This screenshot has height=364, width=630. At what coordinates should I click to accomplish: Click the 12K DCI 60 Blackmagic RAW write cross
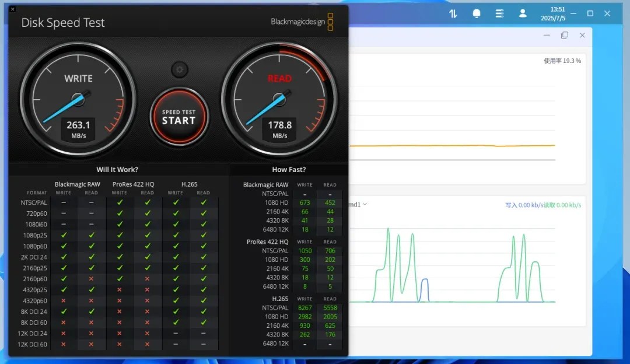[x=64, y=344]
